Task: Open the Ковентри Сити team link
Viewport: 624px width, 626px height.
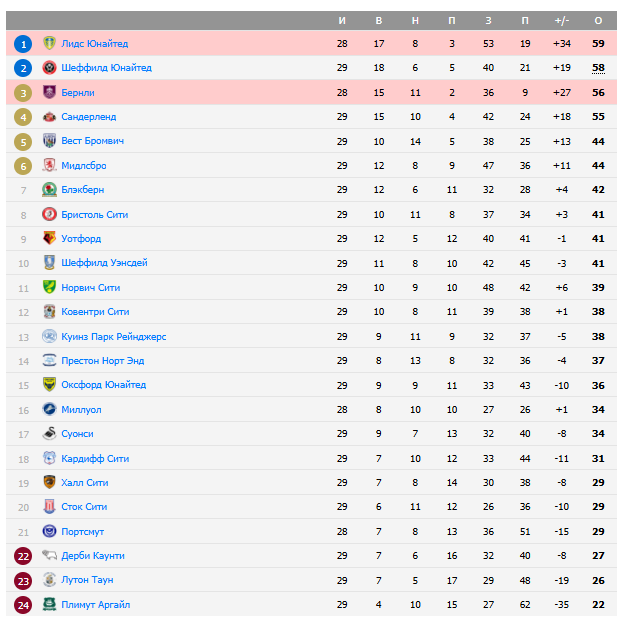Action: tap(95, 312)
